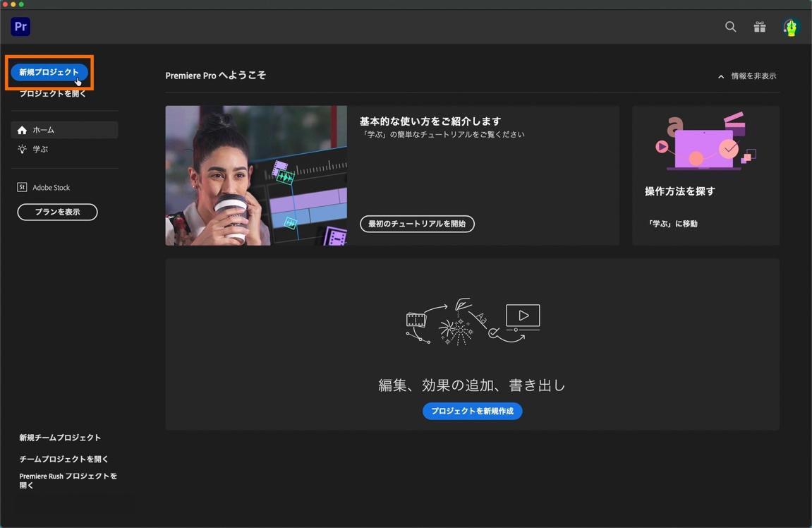Viewport: 812px width, 528px height.
Task: Click the yellow minimize window button
Action: 13,4
